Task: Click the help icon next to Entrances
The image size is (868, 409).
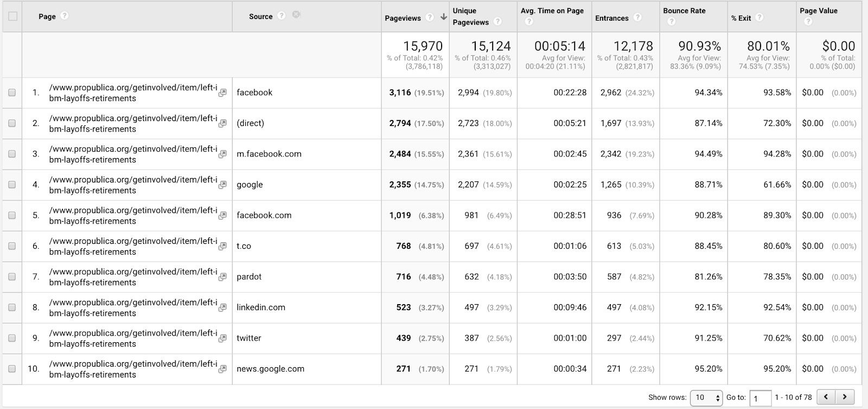Action: [x=637, y=17]
